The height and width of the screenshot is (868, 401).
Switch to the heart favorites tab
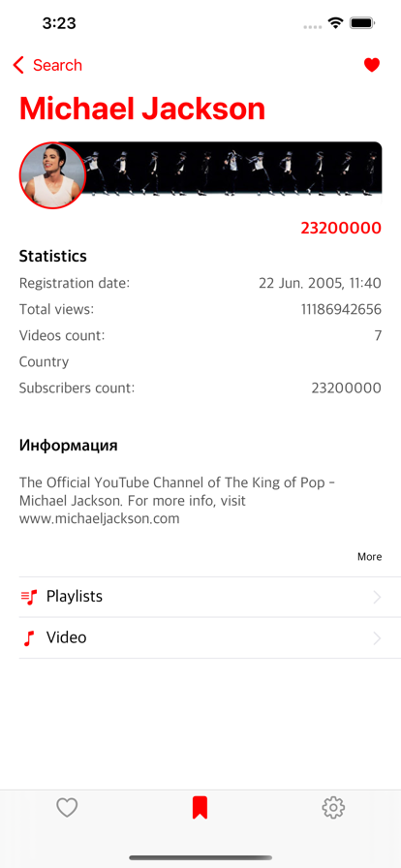pyautogui.click(x=67, y=808)
